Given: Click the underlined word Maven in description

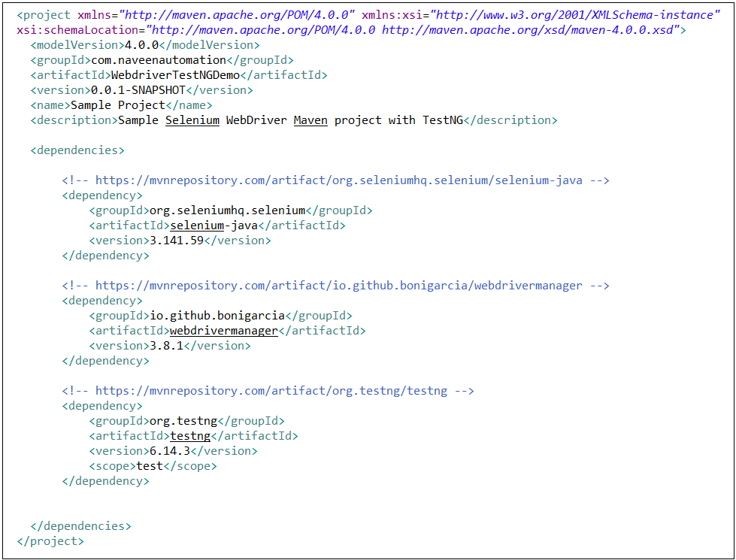Looking at the screenshot, I should [310, 120].
